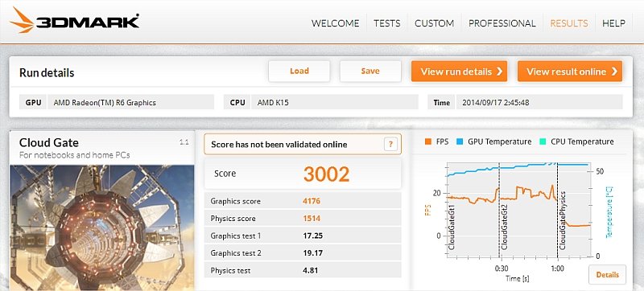Viewport: 644px width, 291px height.
Task: Click the run time 2014/09/17 2:45:48
Action: pyautogui.click(x=496, y=102)
